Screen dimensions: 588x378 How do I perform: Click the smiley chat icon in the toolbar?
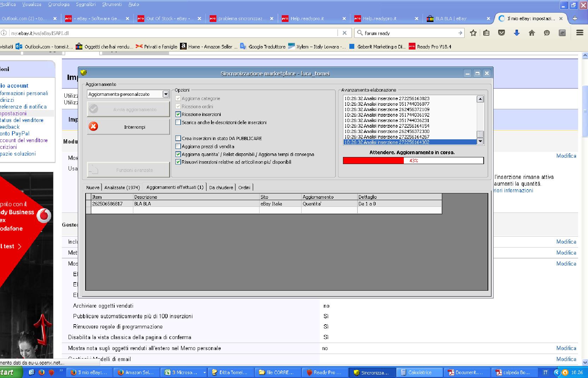[x=547, y=33]
